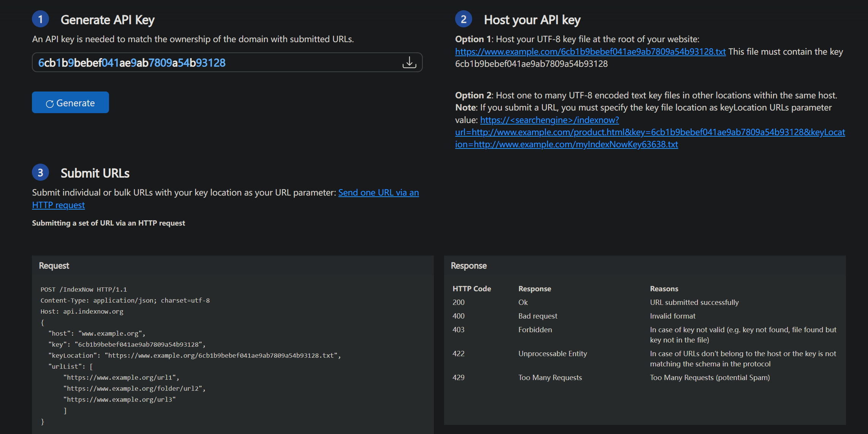Open the searchengine indexnow URL link
Viewport: 868px width, 434px height.
(x=650, y=132)
